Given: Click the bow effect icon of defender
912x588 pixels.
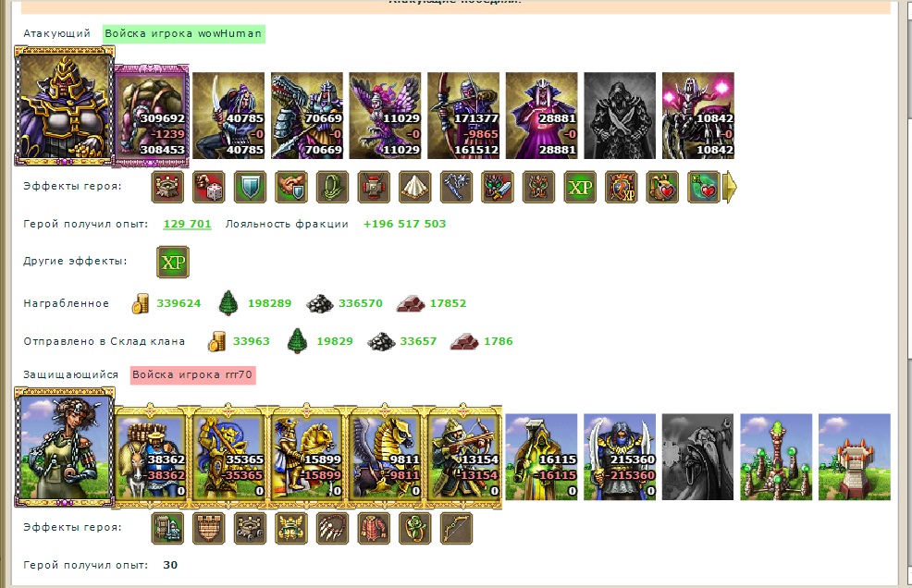Looking at the screenshot, I should click(x=457, y=528).
